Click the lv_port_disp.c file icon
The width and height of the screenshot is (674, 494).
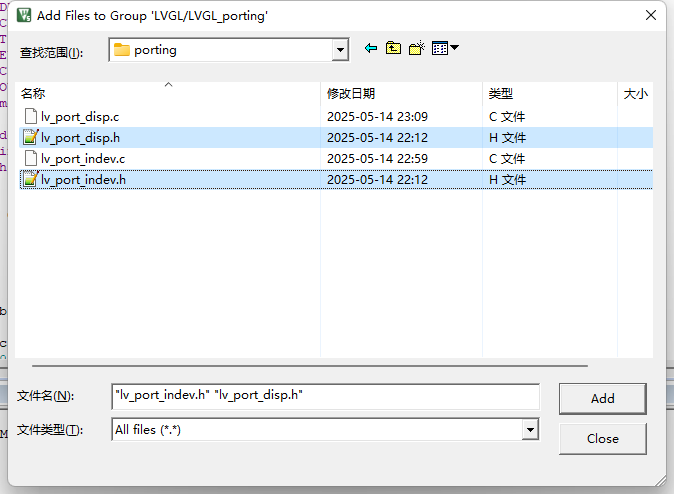31,117
